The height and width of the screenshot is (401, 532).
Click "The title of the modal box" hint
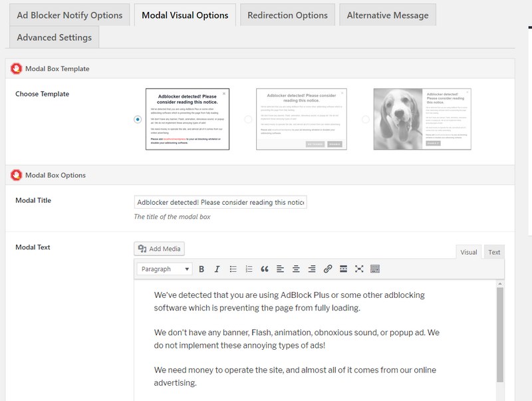click(172, 217)
